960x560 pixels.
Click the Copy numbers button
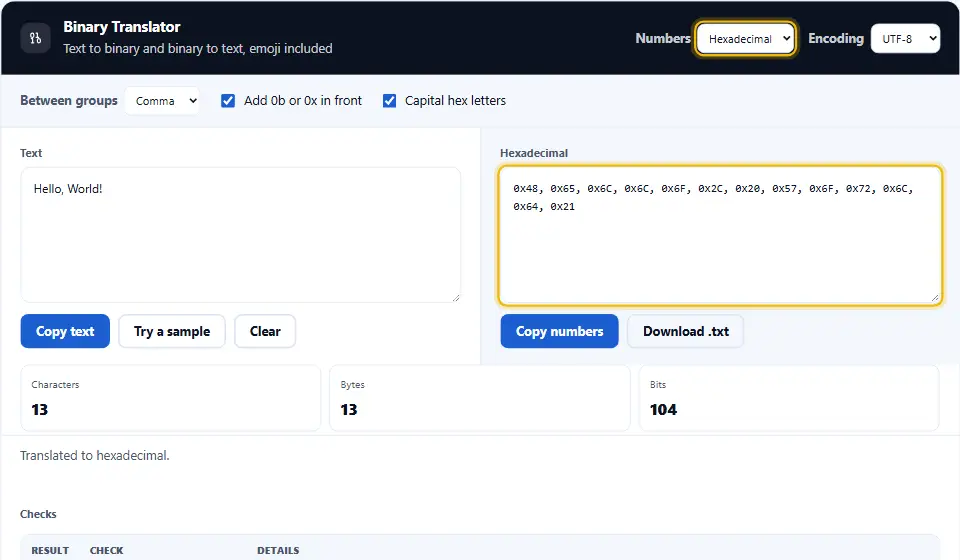(560, 331)
